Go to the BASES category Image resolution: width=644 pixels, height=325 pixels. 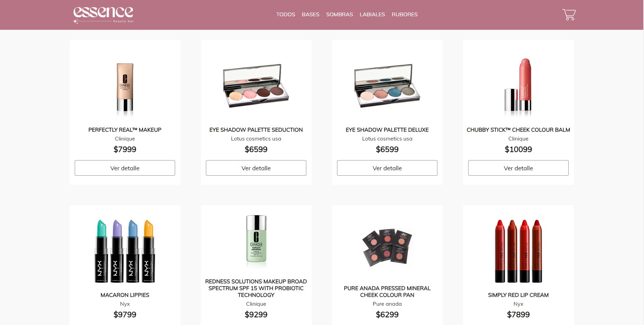click(x=310, y=15)
